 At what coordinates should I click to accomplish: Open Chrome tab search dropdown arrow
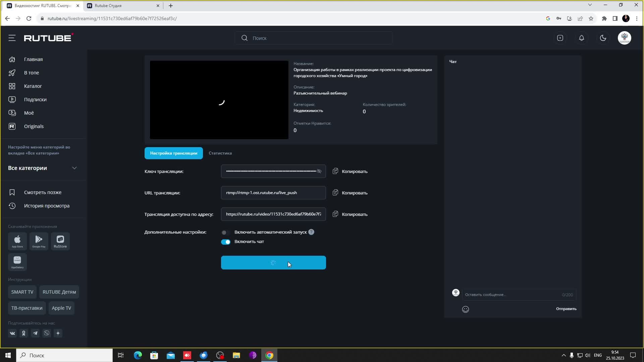[590, 5]
